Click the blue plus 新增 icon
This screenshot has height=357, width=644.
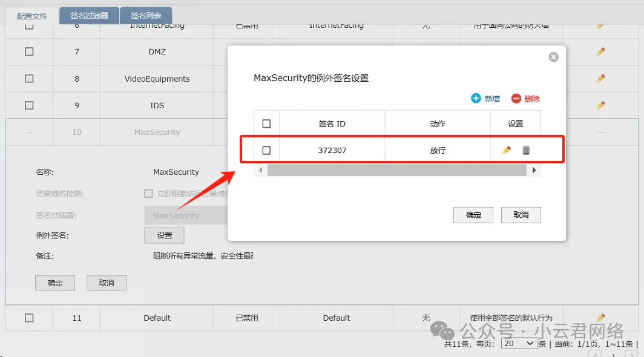476,99
